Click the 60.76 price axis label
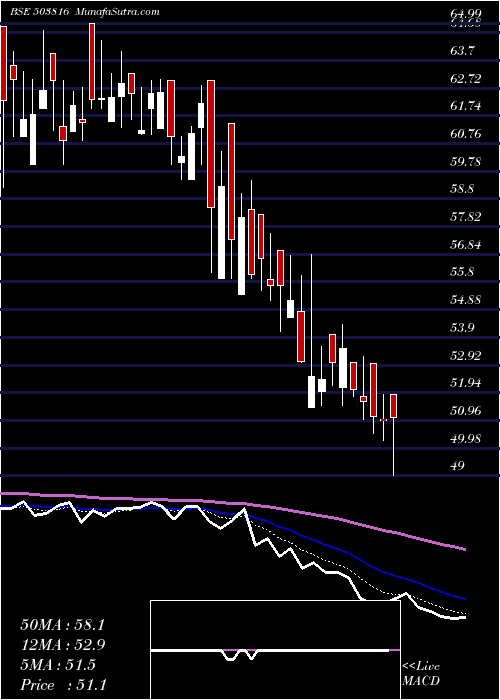 [x=467, y=134]
